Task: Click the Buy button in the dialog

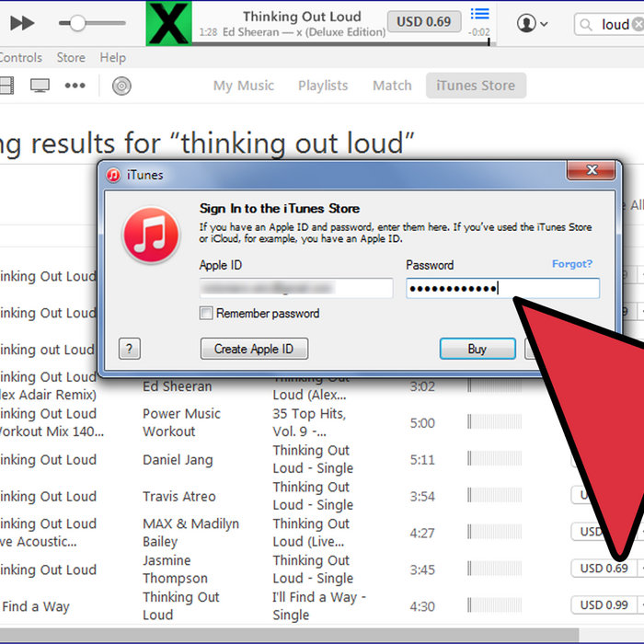Action: [x=477, y=349]
